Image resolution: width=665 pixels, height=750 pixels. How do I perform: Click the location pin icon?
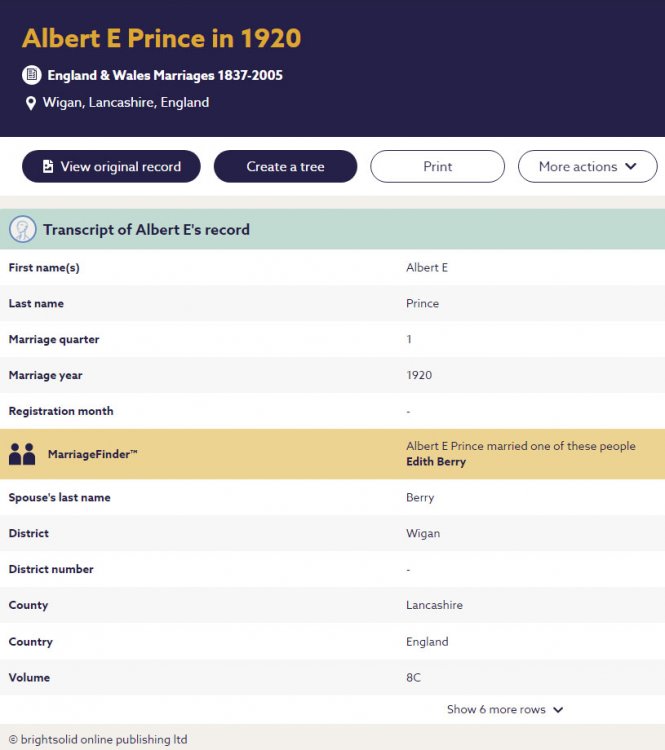(31, 103)
